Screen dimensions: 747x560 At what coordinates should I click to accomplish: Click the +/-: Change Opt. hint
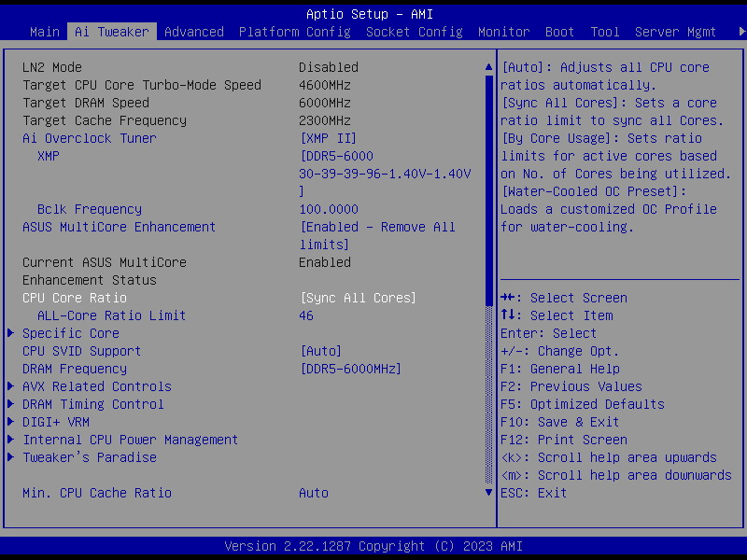[x=559, y=352]
